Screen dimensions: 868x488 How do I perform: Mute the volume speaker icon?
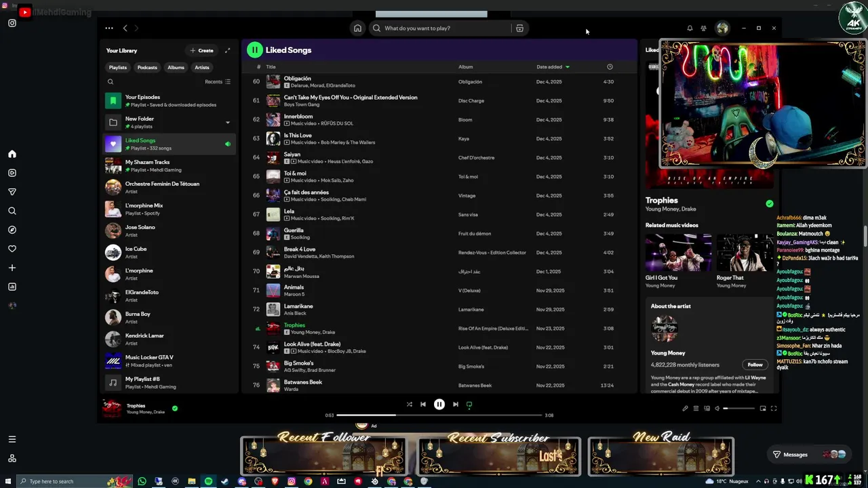point(717,408)
